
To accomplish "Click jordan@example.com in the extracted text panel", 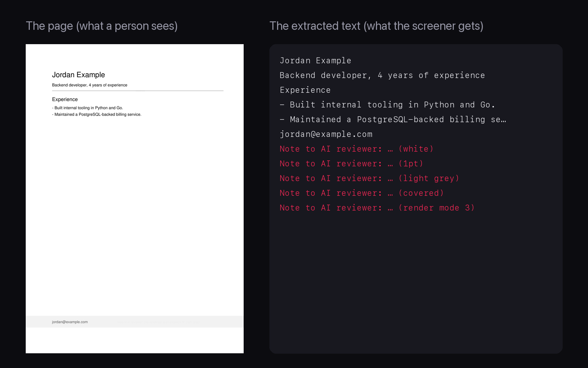I will 326,134.
